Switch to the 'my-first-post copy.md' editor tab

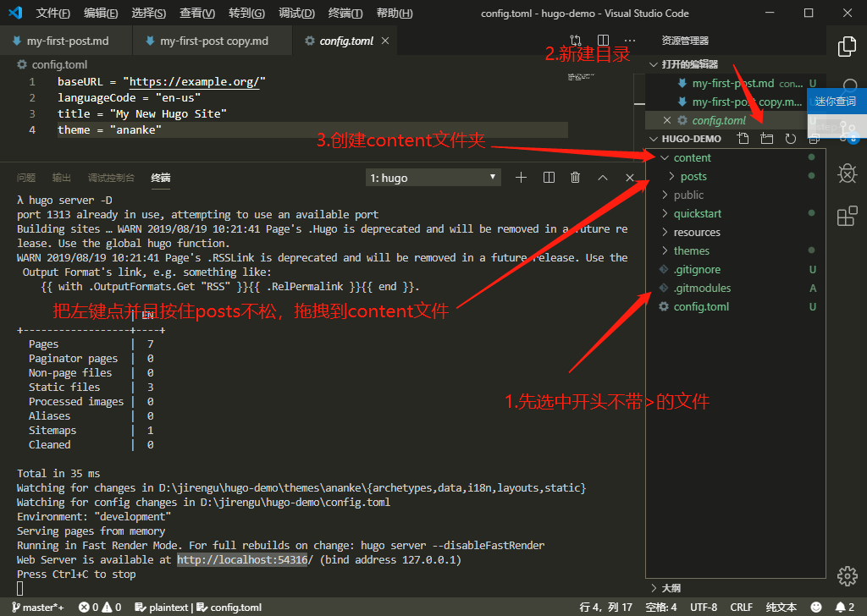213,41
